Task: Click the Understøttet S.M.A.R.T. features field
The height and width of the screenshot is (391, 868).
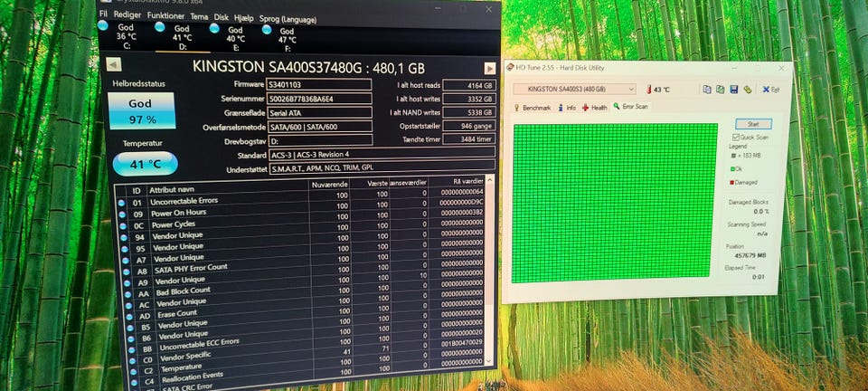Action: 382,167
